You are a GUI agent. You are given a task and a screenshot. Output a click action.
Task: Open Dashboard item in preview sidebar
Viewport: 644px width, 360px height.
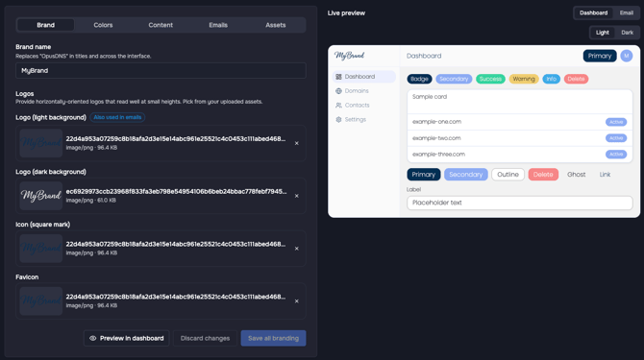click(364, 77)
